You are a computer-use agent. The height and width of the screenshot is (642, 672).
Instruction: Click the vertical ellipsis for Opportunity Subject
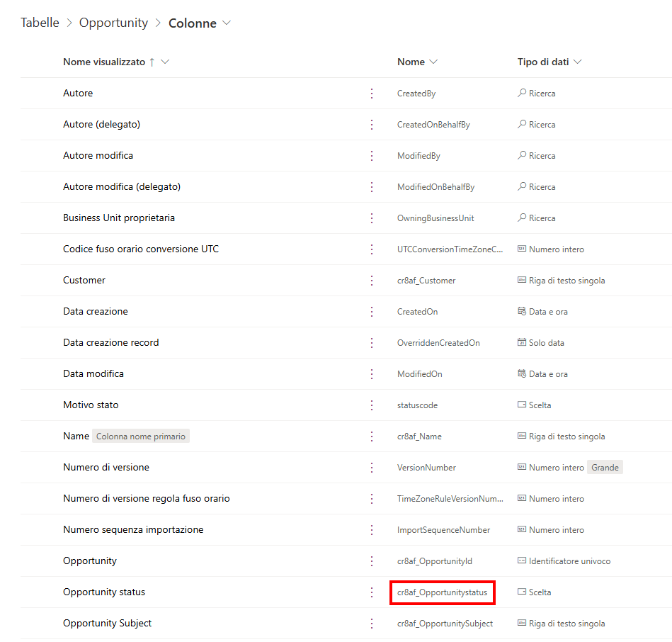coord(372,624)
